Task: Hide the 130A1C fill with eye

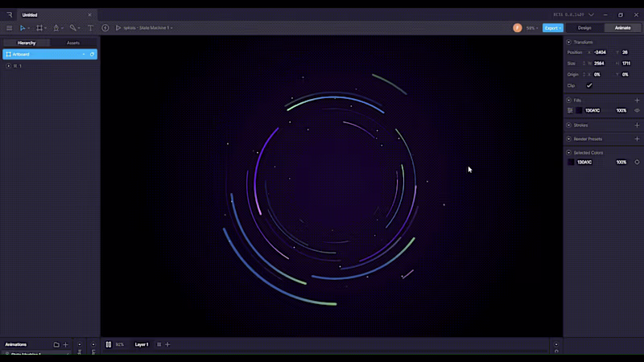Action: [637, 110]
